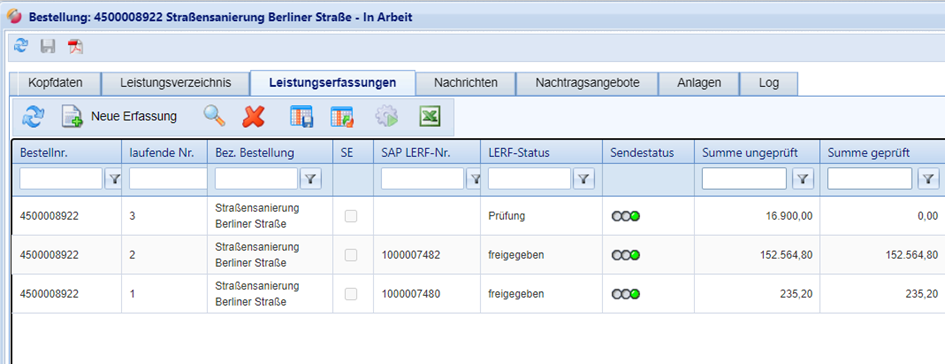Click the gear with play arrow icon
Screen dimensions: 945x364
tap(387, 116)
